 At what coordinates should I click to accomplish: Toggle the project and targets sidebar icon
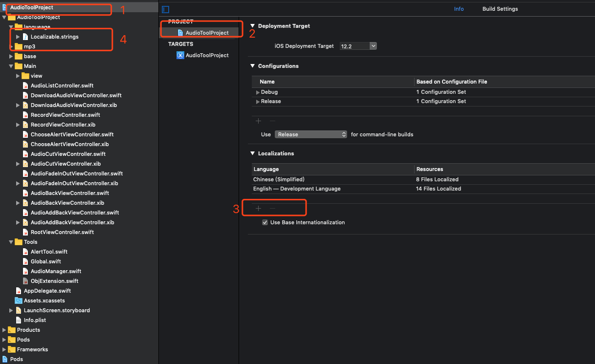(x=165, y=9)
